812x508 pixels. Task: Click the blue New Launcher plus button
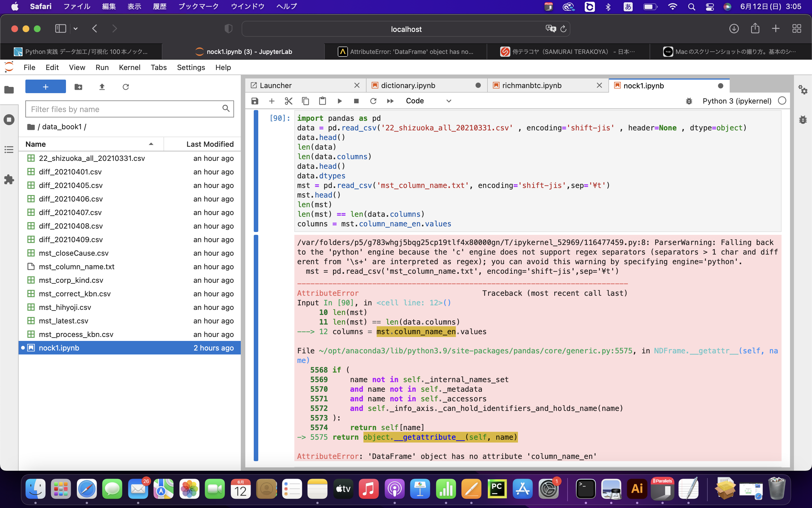click(46, 87)
